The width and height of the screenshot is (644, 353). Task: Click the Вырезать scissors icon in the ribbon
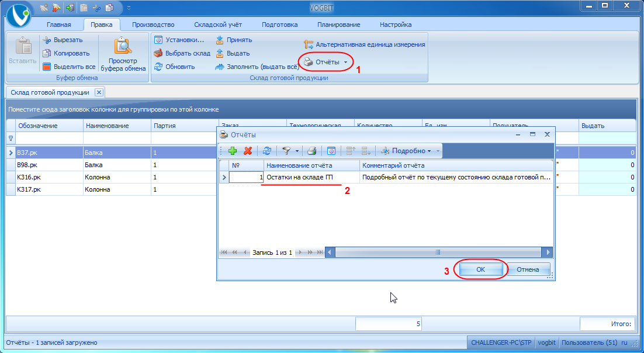click(x=47, y=40)
